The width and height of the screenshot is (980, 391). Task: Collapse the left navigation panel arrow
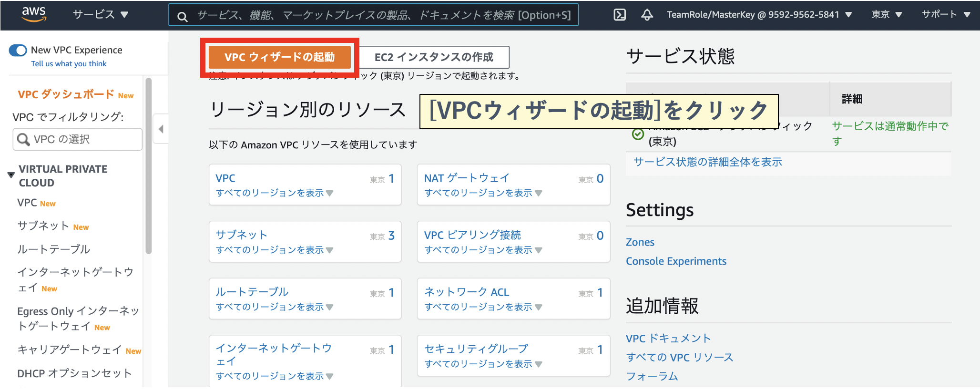tap(161, 129)
